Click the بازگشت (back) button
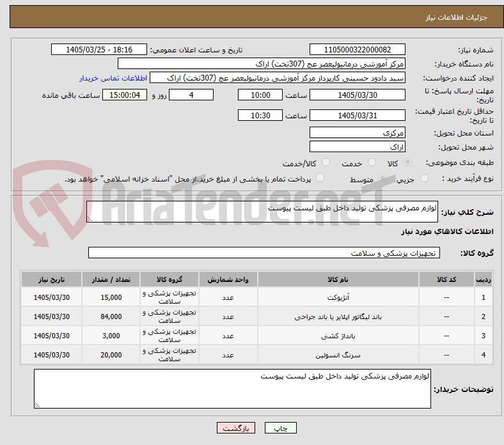 click(236, 428)
